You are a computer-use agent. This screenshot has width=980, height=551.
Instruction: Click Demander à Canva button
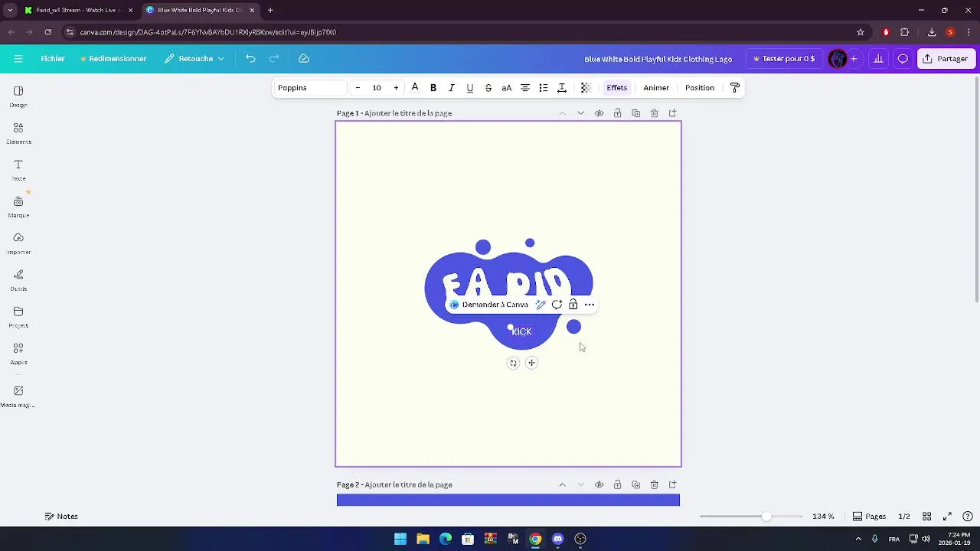[488, 305]
